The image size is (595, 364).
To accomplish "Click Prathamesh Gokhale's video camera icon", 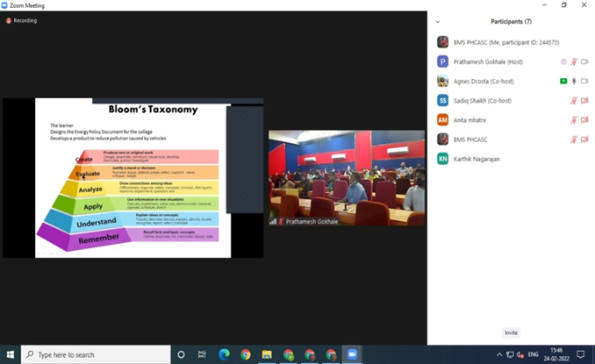I will click(584, 61).
